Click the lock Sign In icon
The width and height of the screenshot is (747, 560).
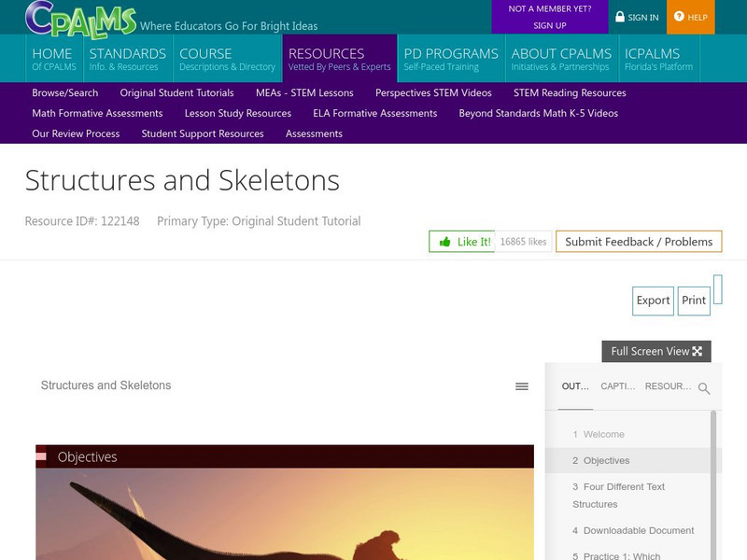coord(620,17)
